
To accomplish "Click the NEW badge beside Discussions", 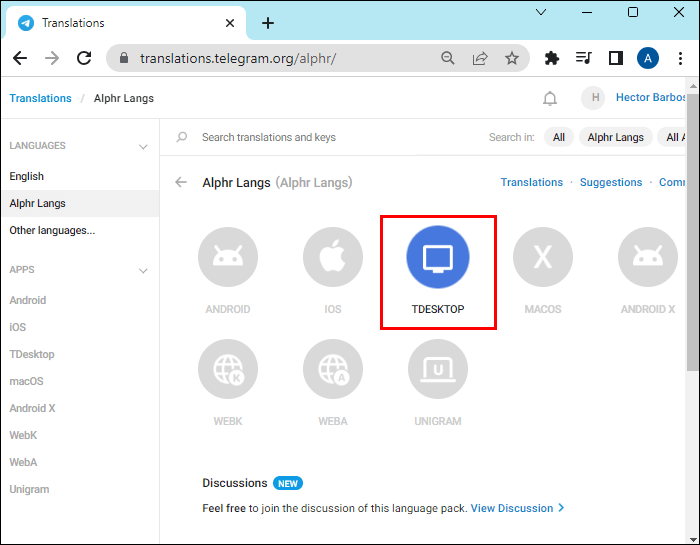I will click(288, 483).
